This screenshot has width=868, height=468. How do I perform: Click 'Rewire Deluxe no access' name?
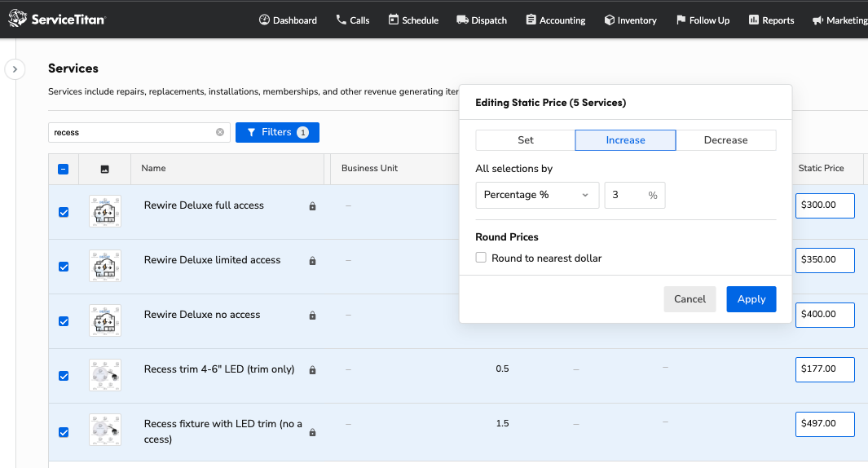[x=202, y=315]
